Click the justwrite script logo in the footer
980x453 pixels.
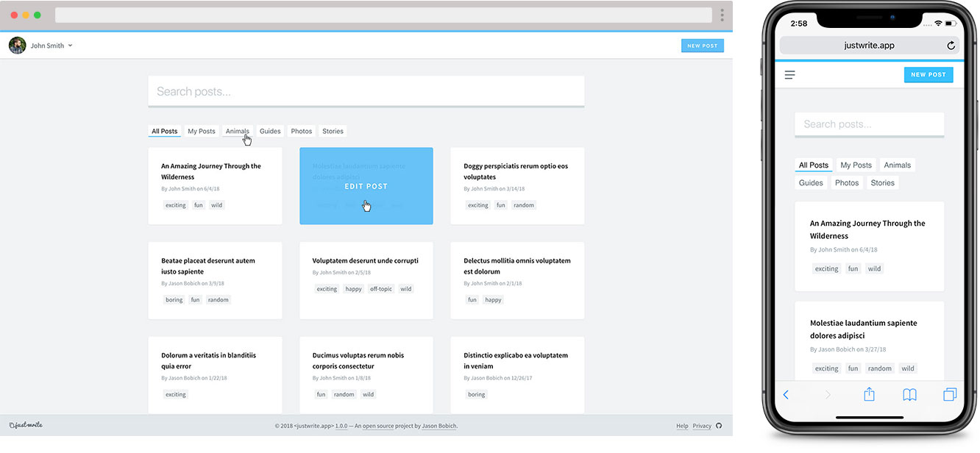(x=25, y=424)
